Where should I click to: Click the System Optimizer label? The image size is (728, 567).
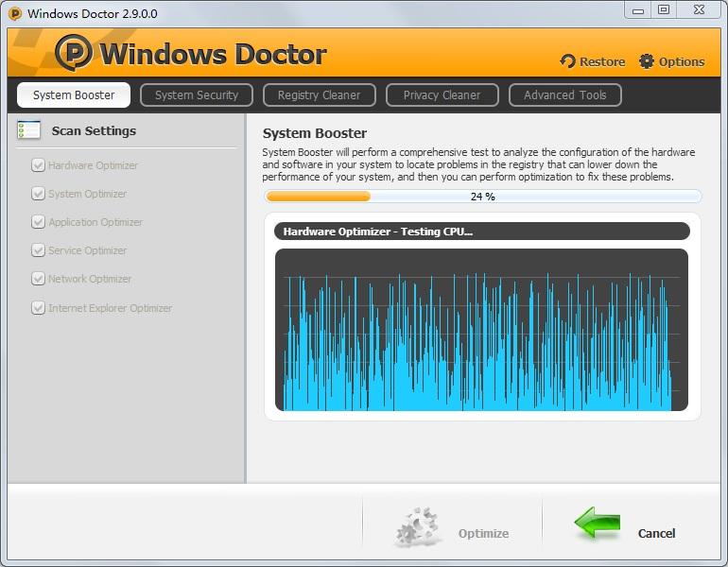[87, 194]
